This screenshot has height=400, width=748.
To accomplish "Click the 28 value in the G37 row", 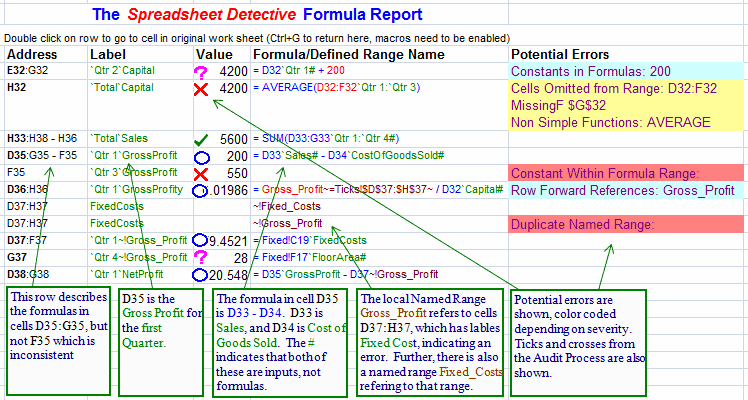I will (241, 258).
